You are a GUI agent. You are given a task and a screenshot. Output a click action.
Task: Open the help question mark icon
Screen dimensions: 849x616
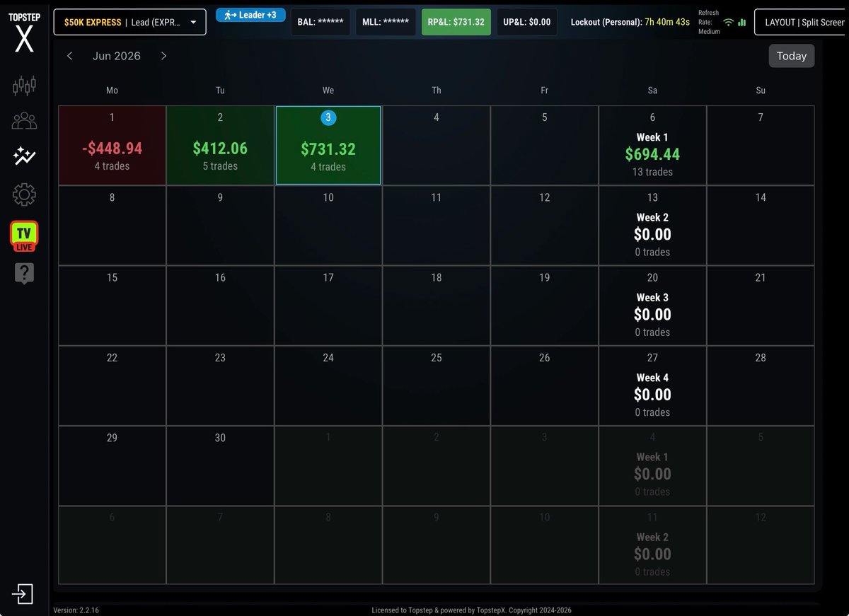(x=24, y=274)
